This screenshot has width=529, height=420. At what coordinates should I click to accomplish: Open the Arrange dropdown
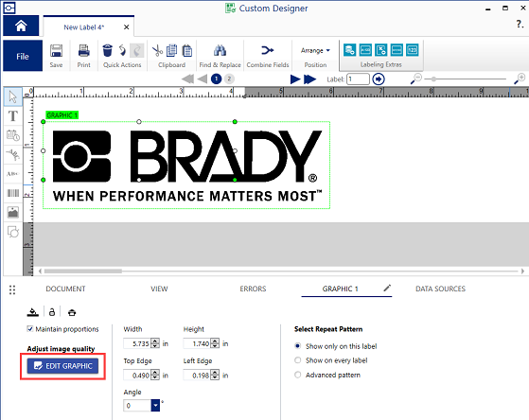coord(315,50)
